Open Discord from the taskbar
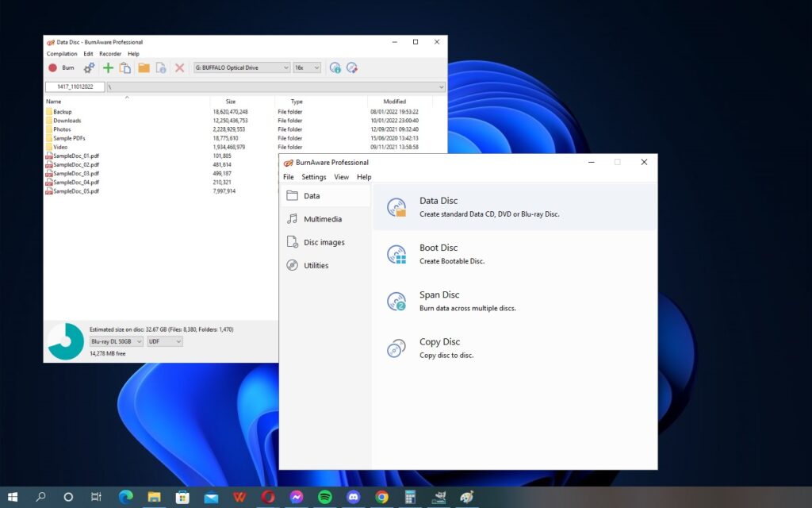 [353, 497]
